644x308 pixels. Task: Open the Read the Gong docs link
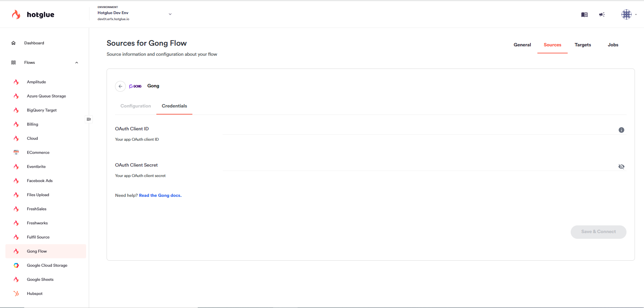pos(160,195)
